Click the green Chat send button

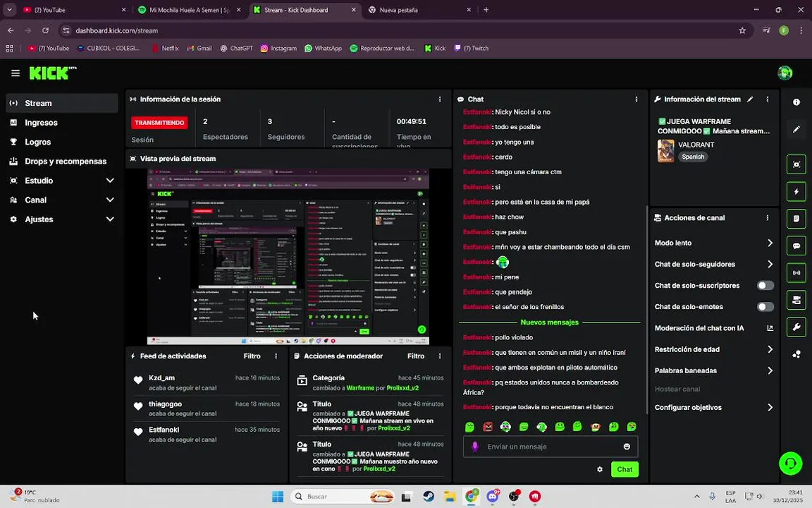625,469
